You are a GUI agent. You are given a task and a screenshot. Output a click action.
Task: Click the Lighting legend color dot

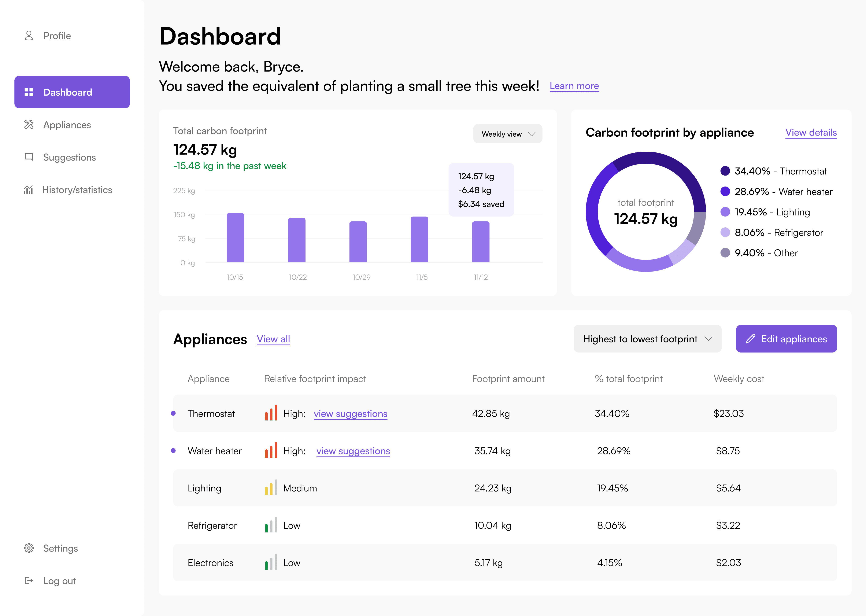click(x=725, y=212)
